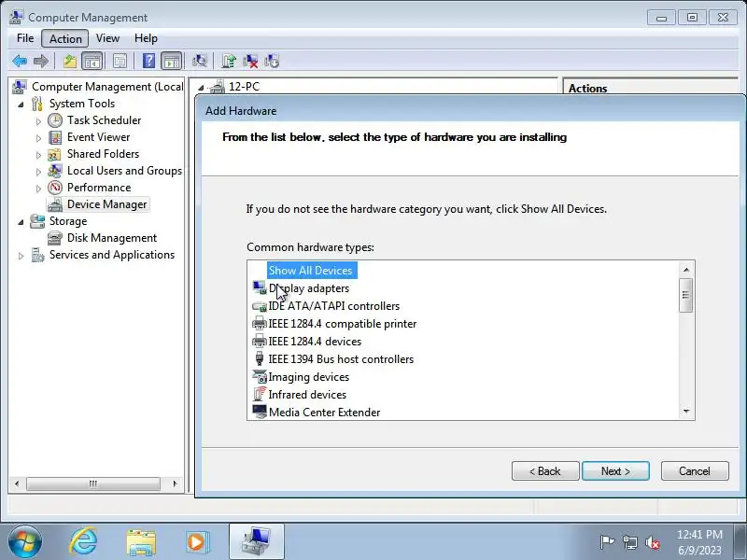The width and height of the screenshot is (747, 560).
Task: Open the View menu
Action: pyautogui.click(x=107, y=38)
